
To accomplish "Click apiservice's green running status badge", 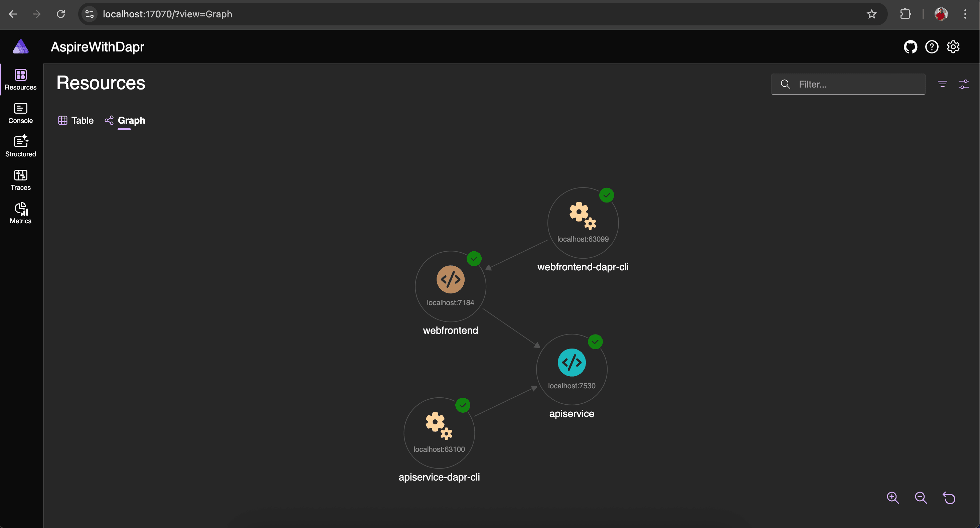I will 595,342.
